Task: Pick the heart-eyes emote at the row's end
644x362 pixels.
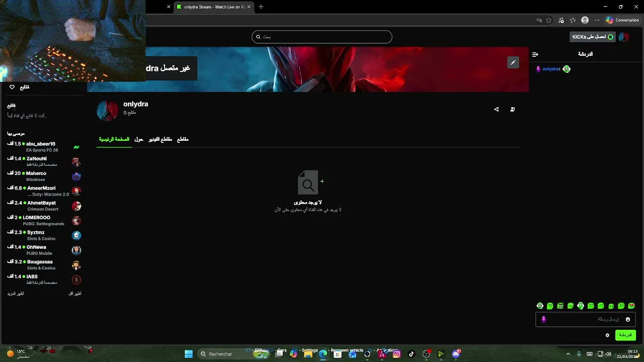Action: click(631, 306)
